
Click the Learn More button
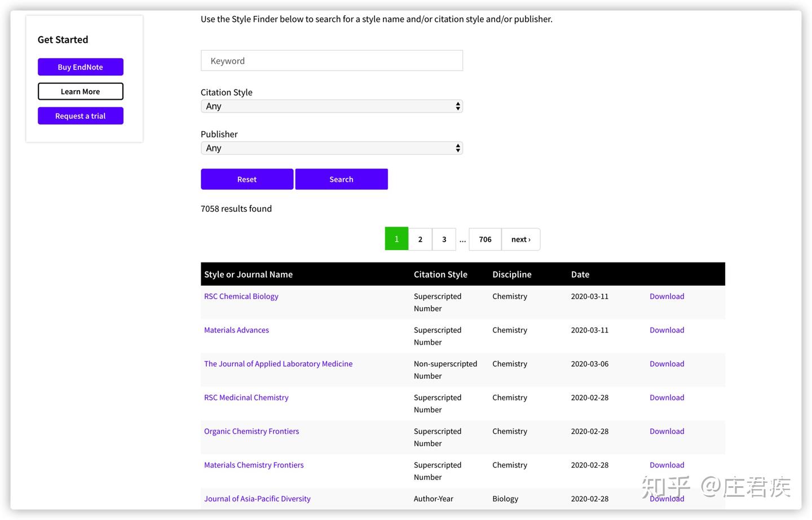coord(81,91)
